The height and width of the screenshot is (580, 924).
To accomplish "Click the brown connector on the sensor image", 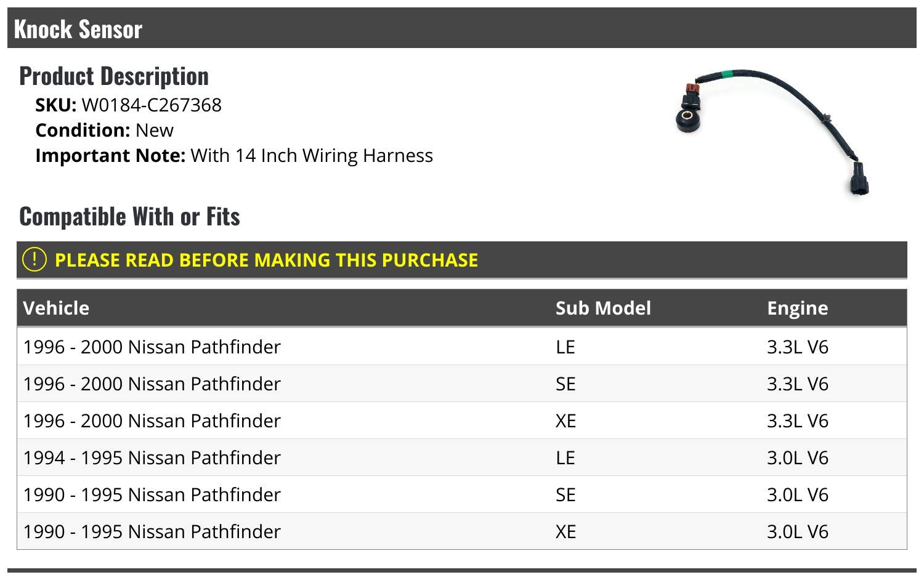I will point(690,88).
